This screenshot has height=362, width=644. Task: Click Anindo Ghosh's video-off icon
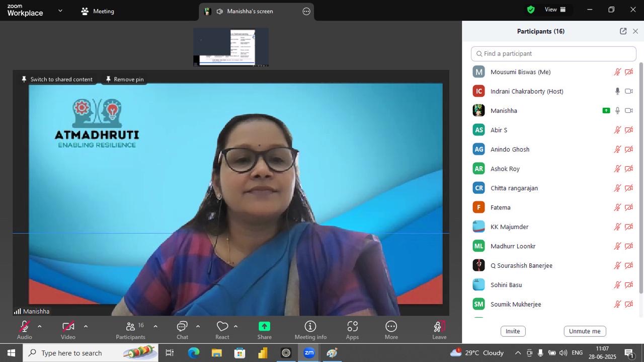[629, 150]
